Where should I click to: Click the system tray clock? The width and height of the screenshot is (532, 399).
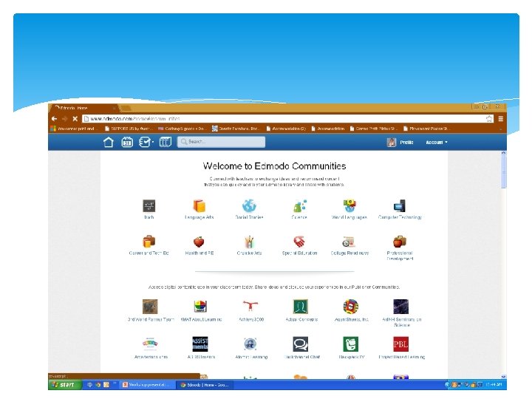[494, 384]
